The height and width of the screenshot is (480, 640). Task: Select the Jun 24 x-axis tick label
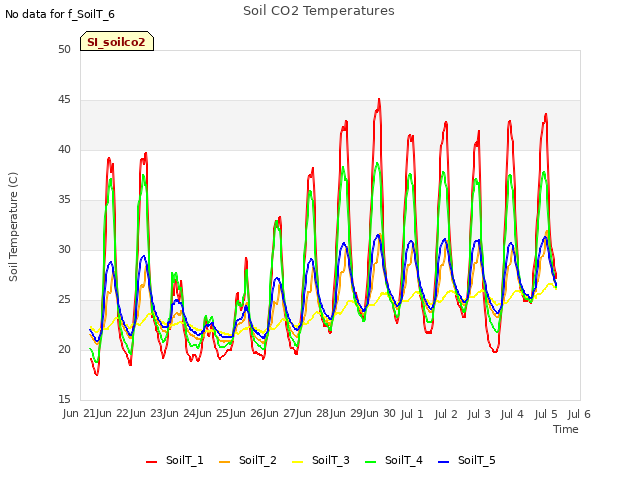[x=180, y=414]
